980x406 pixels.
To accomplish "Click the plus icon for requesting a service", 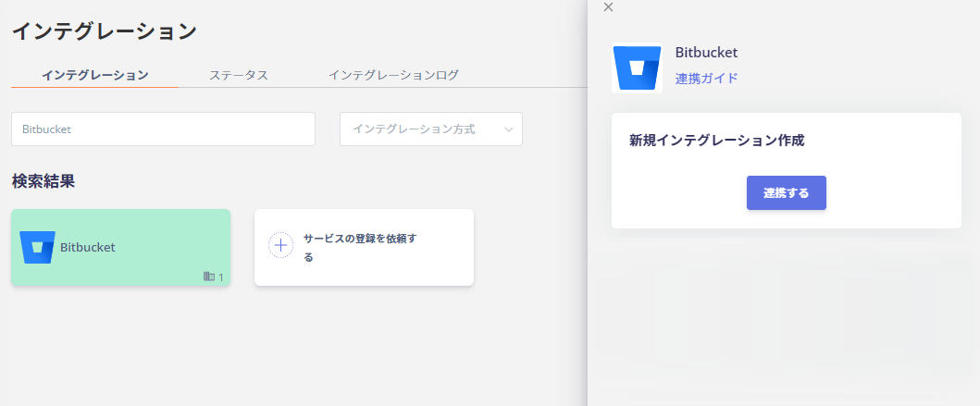I will tap(280, 245).
